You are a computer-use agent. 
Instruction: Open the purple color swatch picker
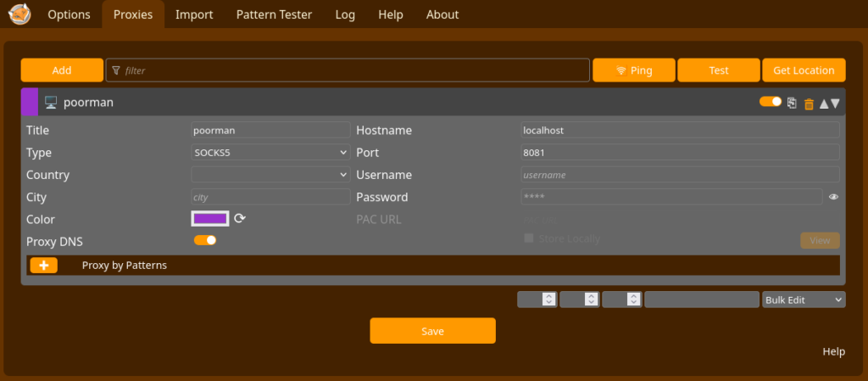[210, 218]
